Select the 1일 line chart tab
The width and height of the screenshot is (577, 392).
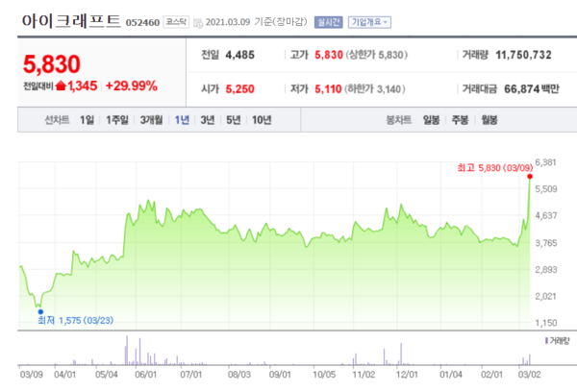87,120
